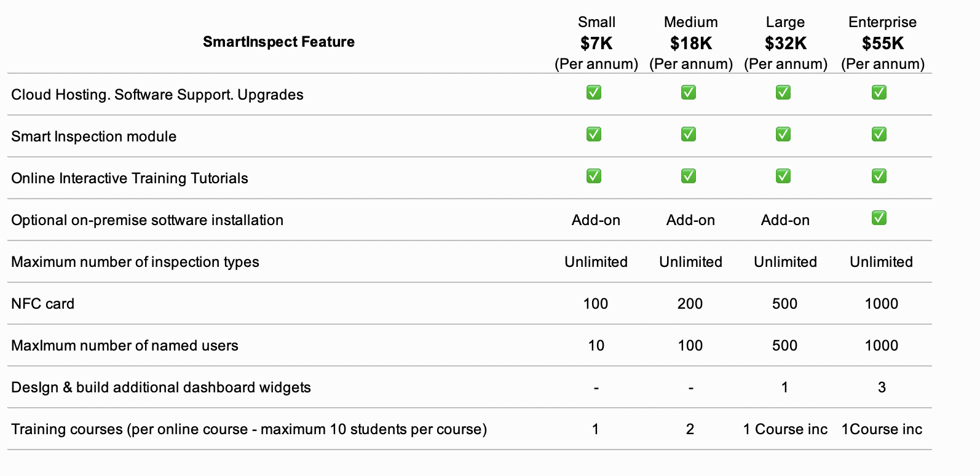
Task: Click Medium plan Online Training Tutorials checkmark
Action: 688,177
